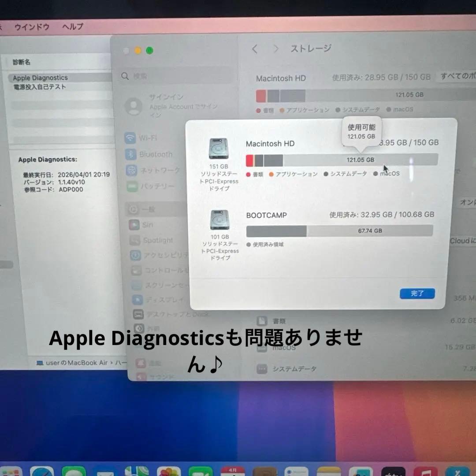Click the 67.74 GB free segment of BOOTCAMP
The width and height of the screenshot is (476, 476).
(x=370, y=231)
